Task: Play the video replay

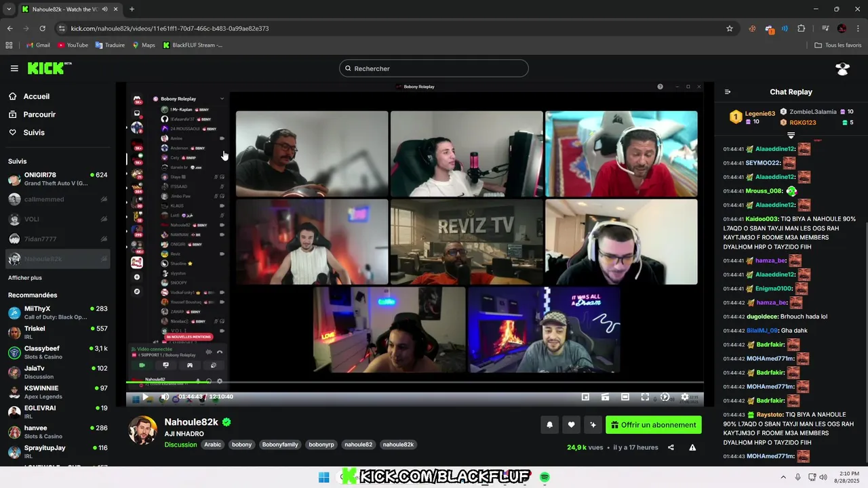Action: [145, 397]
